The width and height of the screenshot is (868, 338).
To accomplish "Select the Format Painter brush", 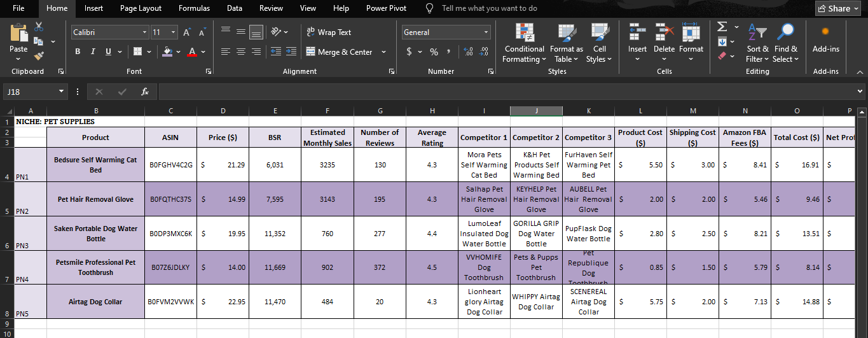I will pyautogui.click(x=39, y=56).
